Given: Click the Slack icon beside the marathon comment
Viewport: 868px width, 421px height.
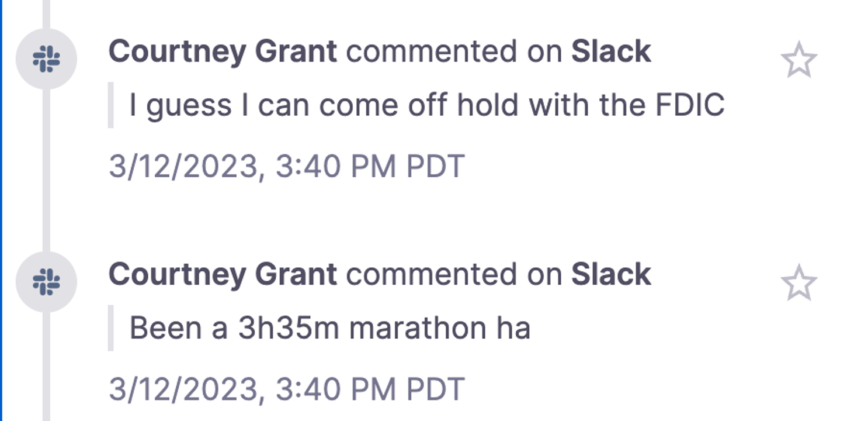Looking at the screenshot, I should 46,282.
